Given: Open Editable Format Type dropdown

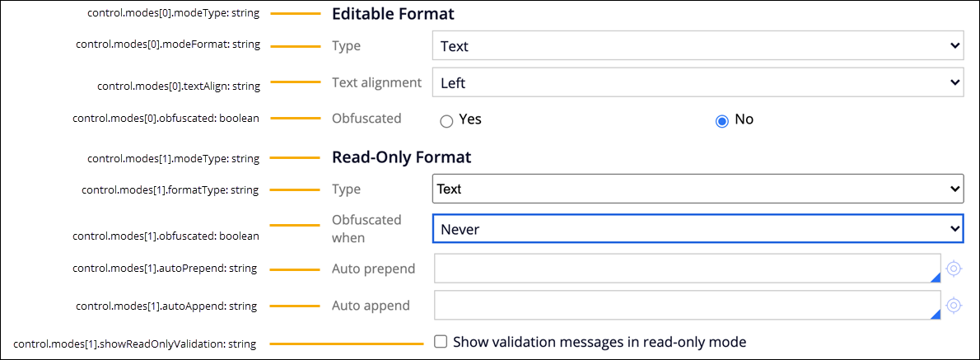Looking at the screenshot, I should click(697, 46).
